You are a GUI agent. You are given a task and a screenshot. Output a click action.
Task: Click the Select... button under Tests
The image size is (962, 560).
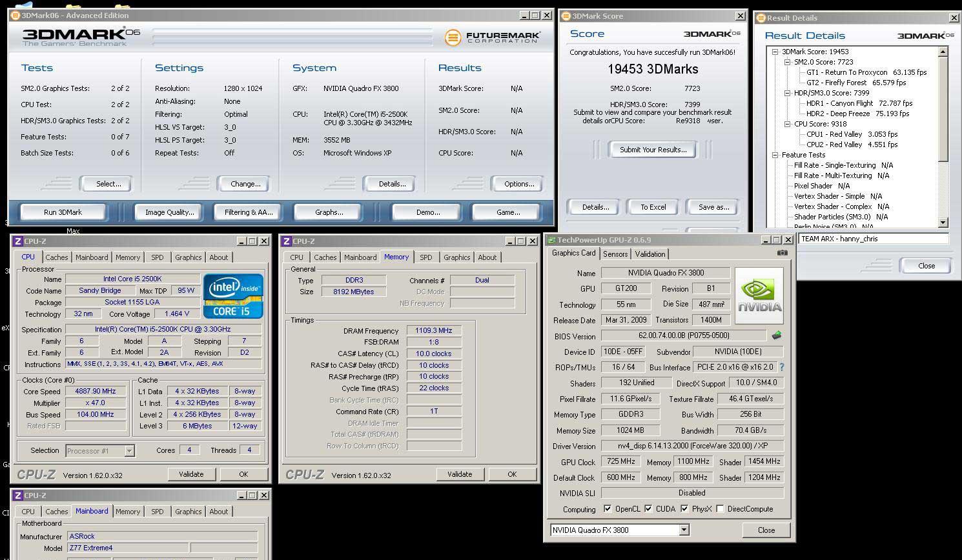tap(108, 183)
